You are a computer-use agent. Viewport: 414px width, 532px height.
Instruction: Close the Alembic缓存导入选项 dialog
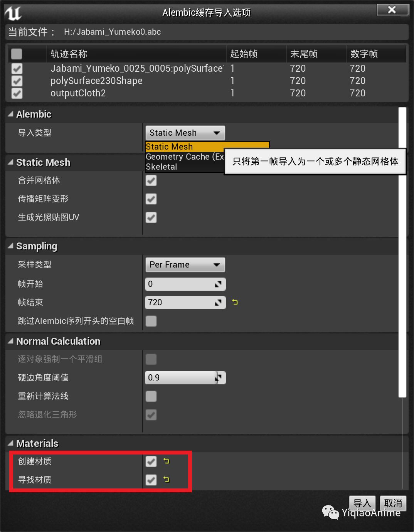click(x=392, y=10)
